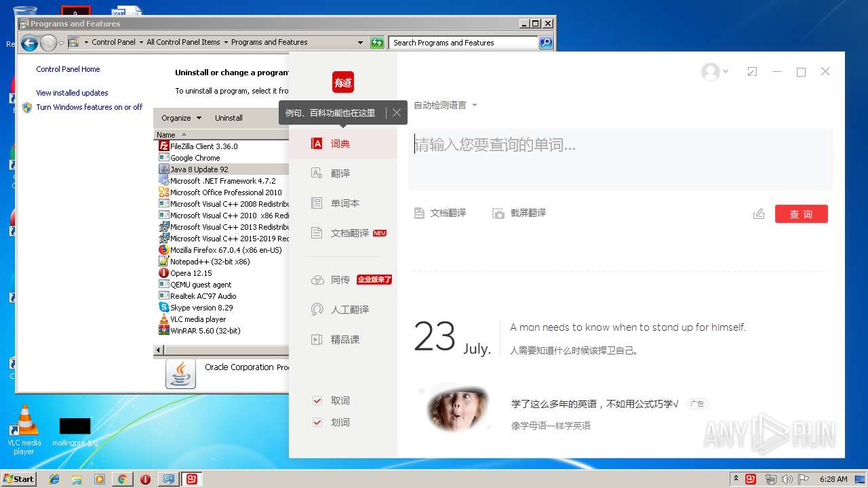Launch Internet Explorer from taskbar
Screen dimensions: 868x488
54,479
